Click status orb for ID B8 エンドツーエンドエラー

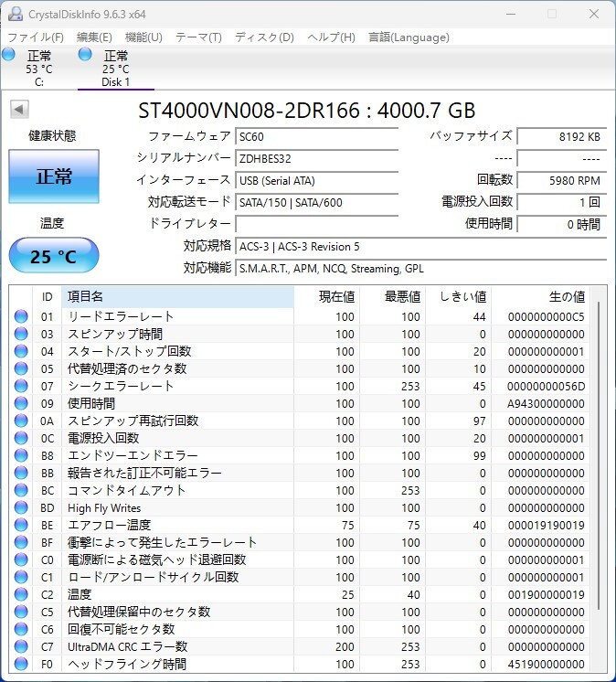coord(21,456)
